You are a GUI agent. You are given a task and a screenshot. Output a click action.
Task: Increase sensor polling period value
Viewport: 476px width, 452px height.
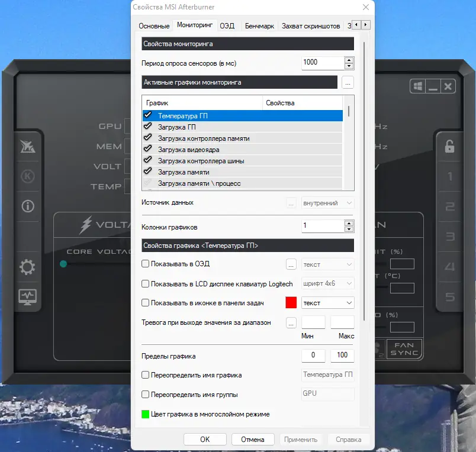[349, 60]
